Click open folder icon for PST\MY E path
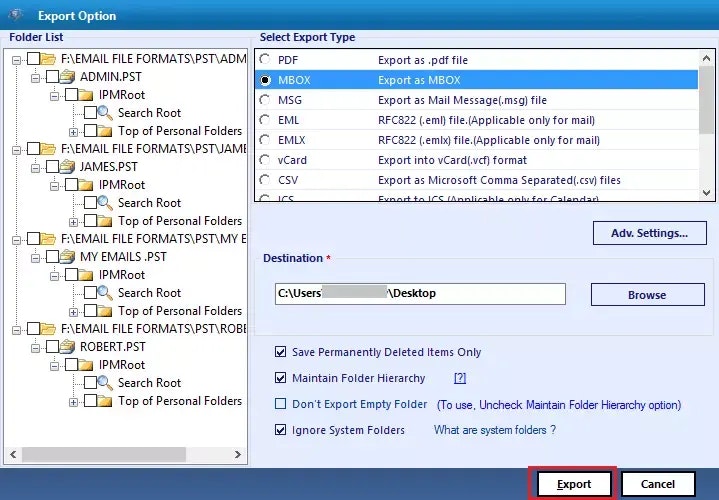This screenshot has height=500, width=719. 48,239
